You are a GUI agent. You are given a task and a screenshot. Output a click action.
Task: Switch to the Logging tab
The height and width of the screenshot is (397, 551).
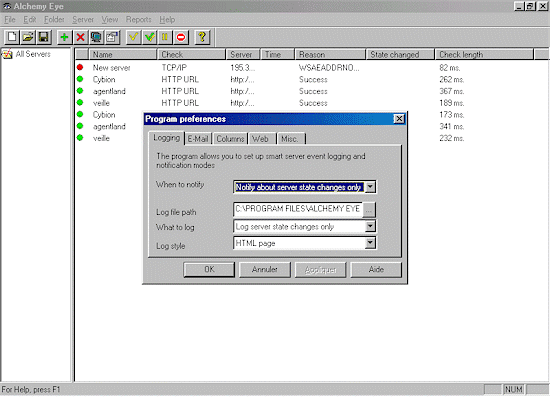[x=167, y=138]
